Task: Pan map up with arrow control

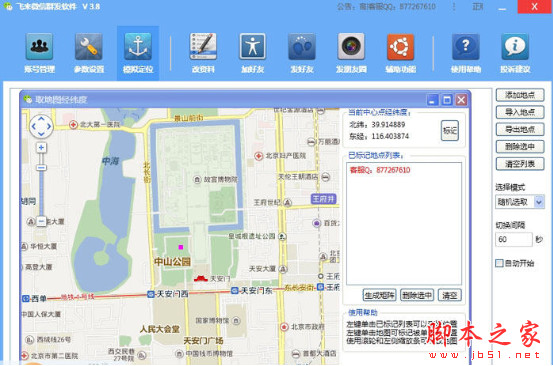Action: pyautogui.click(x=41, y=119)
